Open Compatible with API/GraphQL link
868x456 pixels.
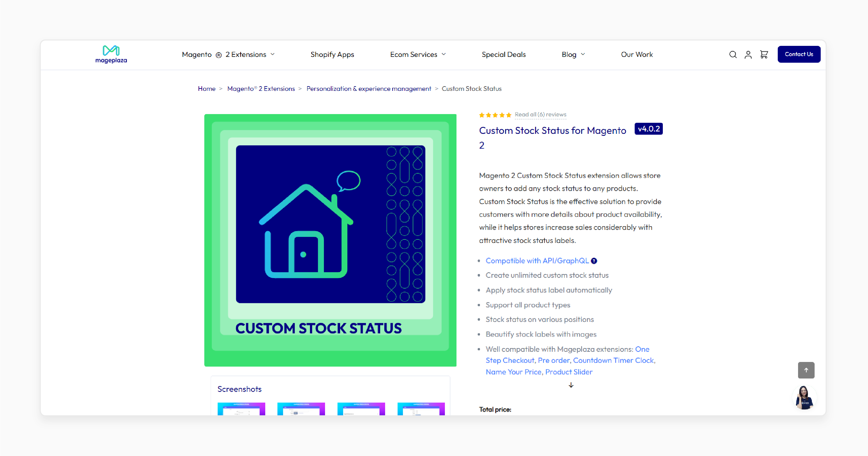click(537, 261)
